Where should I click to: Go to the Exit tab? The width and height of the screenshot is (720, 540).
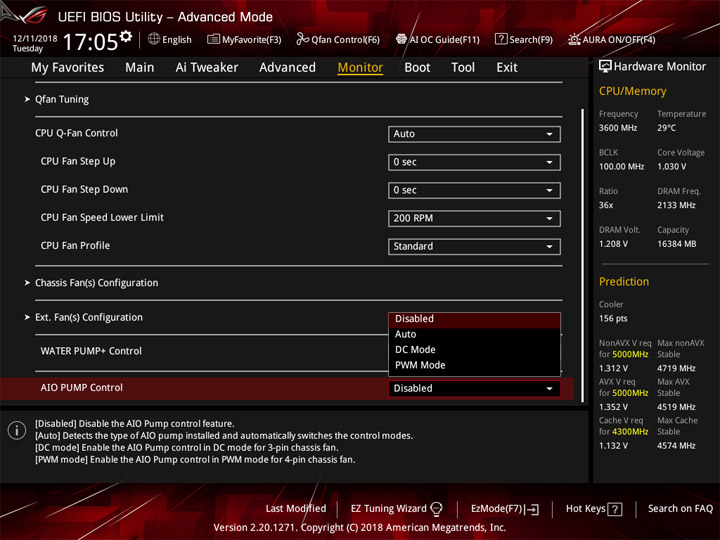click(x=507, y=68)
